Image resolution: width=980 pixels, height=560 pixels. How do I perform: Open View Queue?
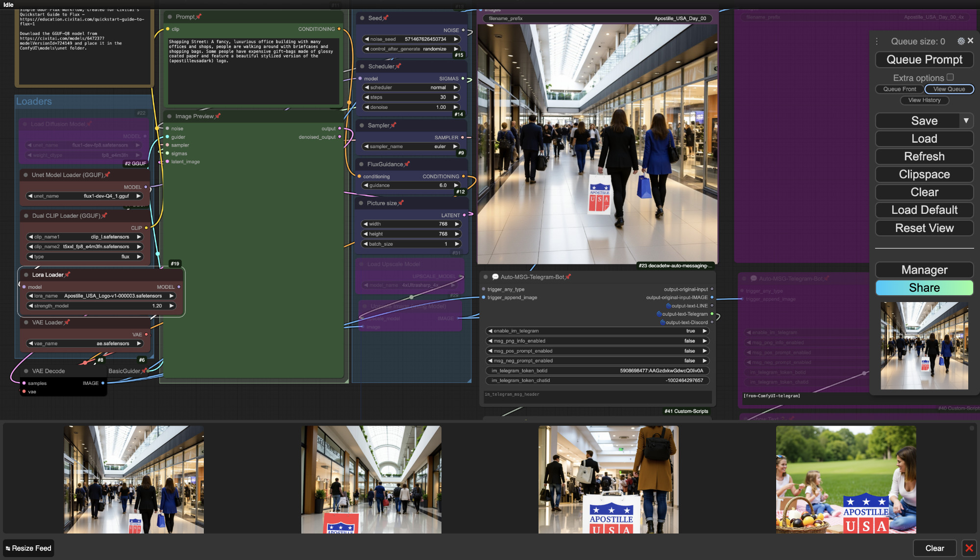pos(949,89)
